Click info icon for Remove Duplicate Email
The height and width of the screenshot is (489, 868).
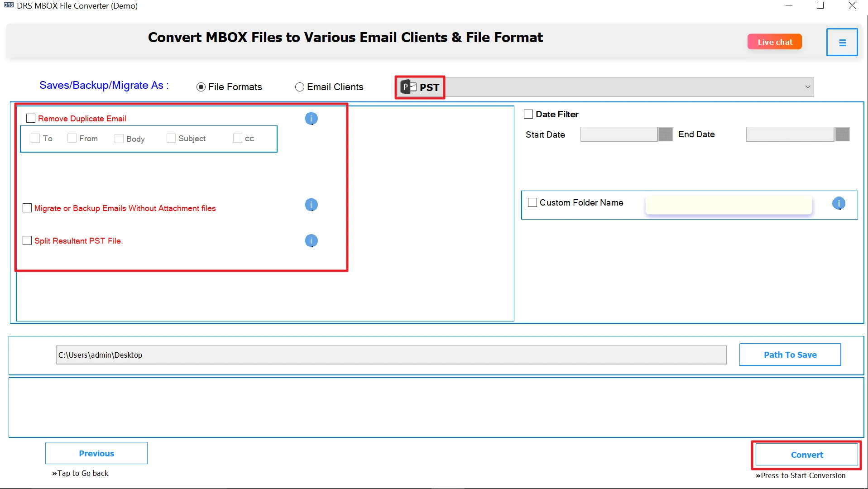pyautogui.click(x=311, y=119)
